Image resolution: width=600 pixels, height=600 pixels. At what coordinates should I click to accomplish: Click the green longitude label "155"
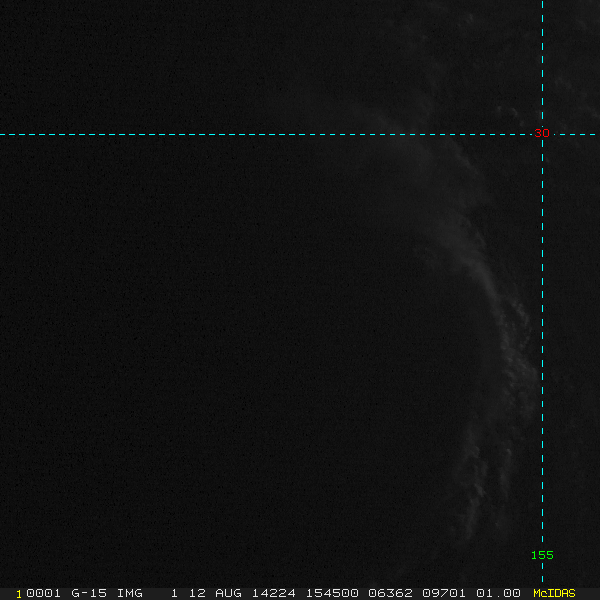tap(542, 555)
